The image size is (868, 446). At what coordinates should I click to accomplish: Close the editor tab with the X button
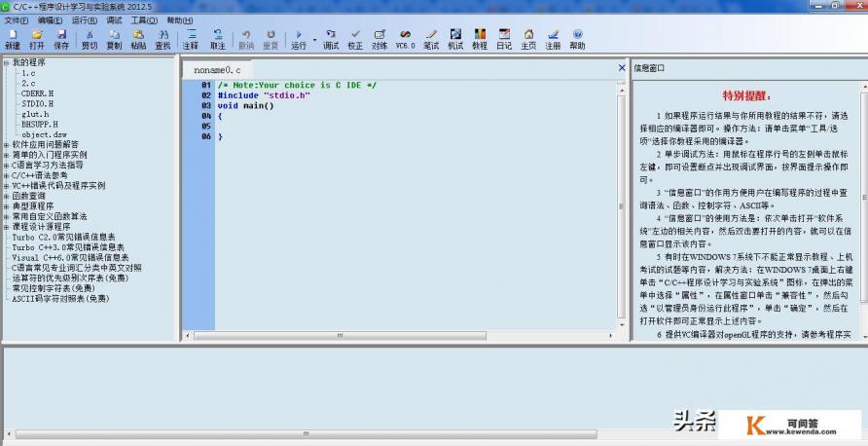tap(622, 68)
